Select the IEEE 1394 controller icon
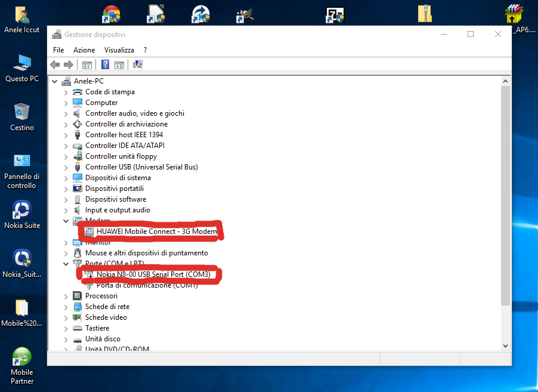 78,135
